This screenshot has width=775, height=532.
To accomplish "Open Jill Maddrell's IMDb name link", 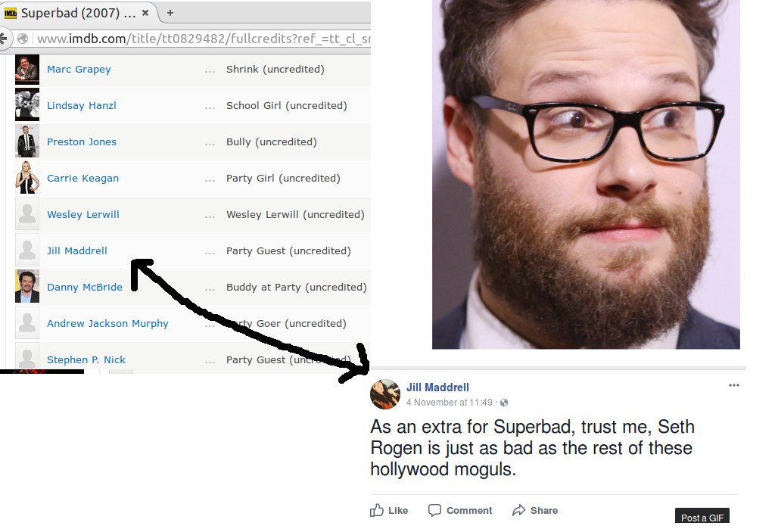I will (77, 250).
